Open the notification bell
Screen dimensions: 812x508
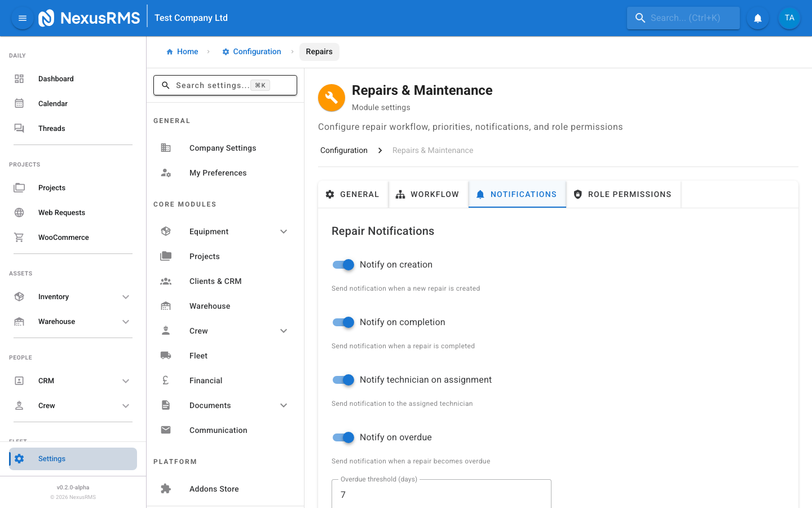[x=757, y=17]
